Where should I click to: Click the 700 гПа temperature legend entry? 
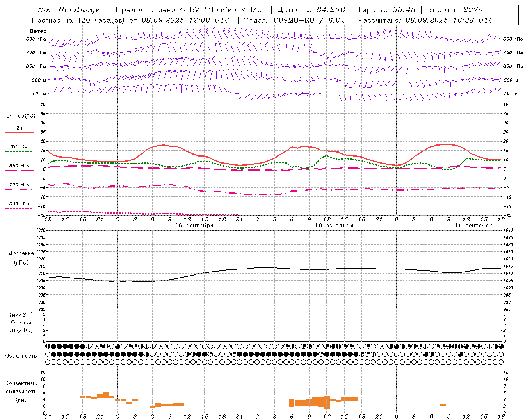tap(19, 185)
